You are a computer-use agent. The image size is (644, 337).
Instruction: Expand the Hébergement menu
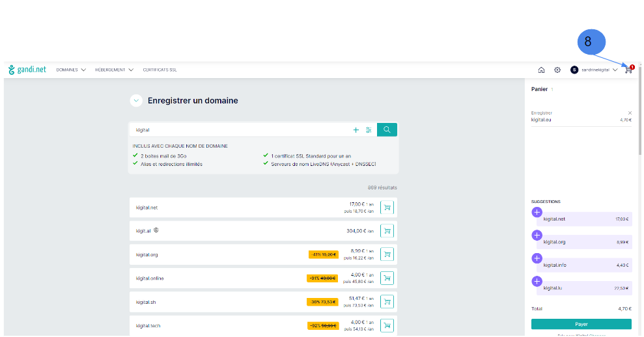(114, 70)
